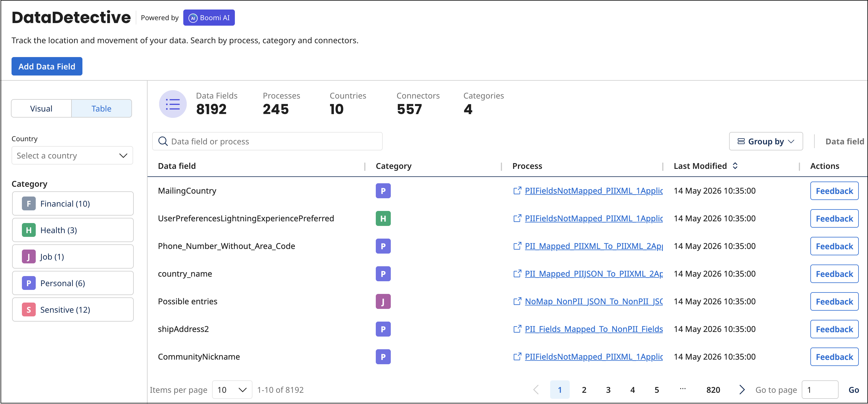The image size is (868, 404).
Task: Click Feedback for country_name
Action: 834,273
